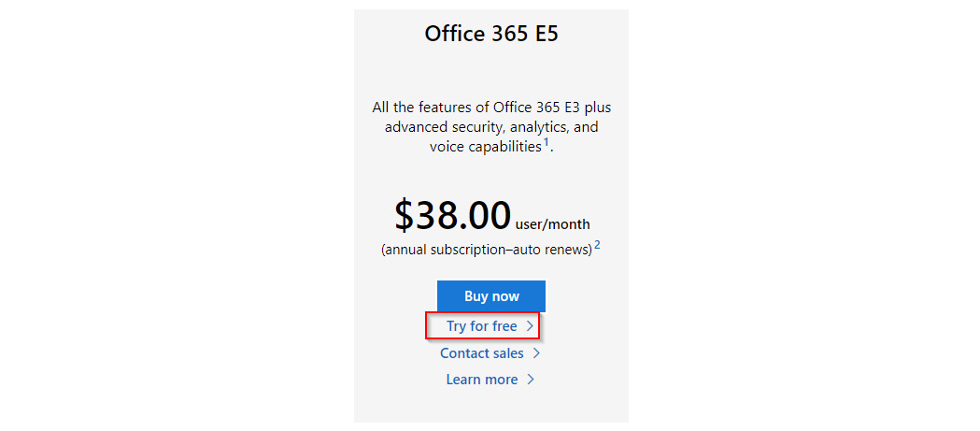
Task: Click the advanced security, analytics text line
Action: pyautogui.click(x=491, y=127)
